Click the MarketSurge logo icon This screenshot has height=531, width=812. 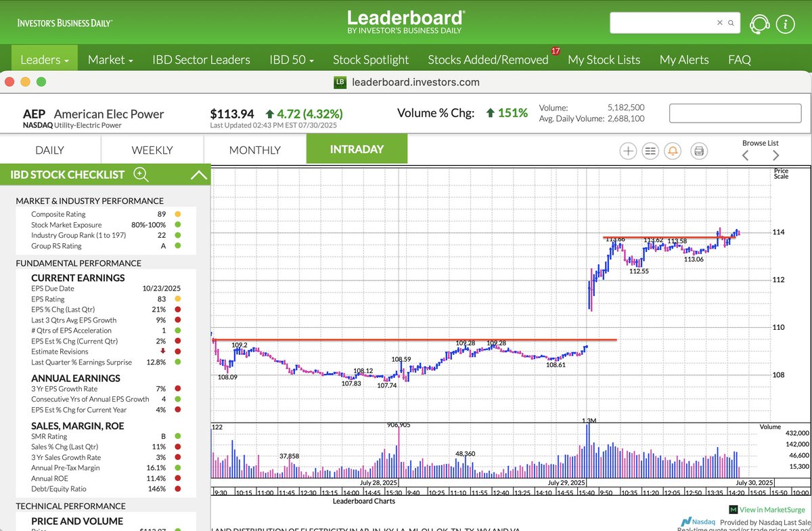[733, 509]
